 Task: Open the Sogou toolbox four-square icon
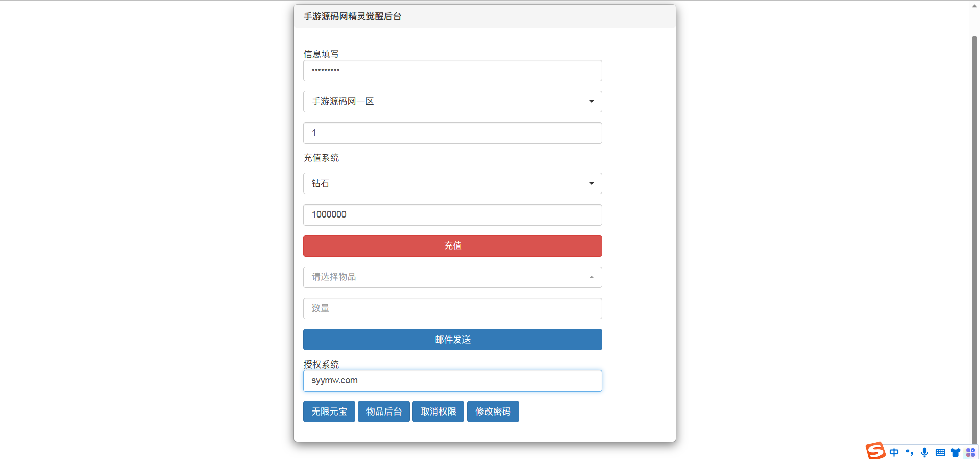point(970,452)
